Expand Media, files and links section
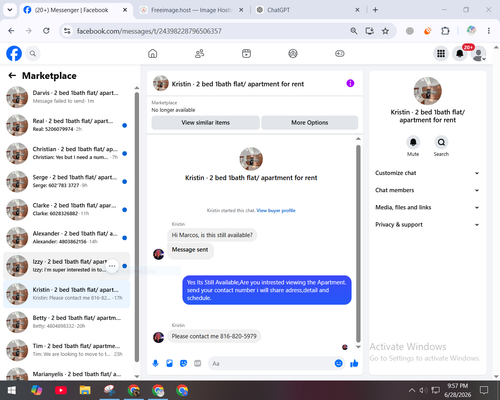 point(427,207)
